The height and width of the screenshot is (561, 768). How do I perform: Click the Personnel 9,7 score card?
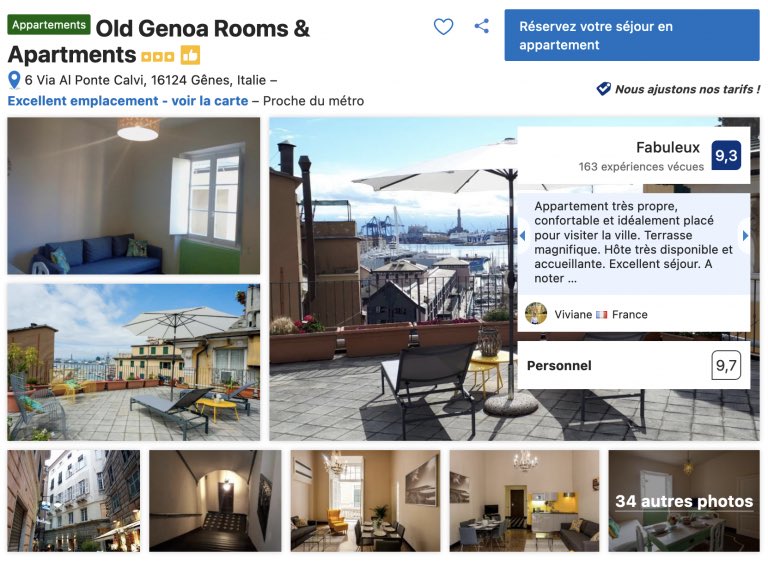(634, 365)
